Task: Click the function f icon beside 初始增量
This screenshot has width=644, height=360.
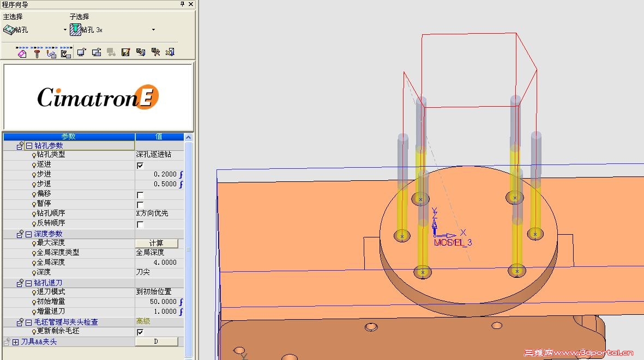Action: [x=181, y=302]
